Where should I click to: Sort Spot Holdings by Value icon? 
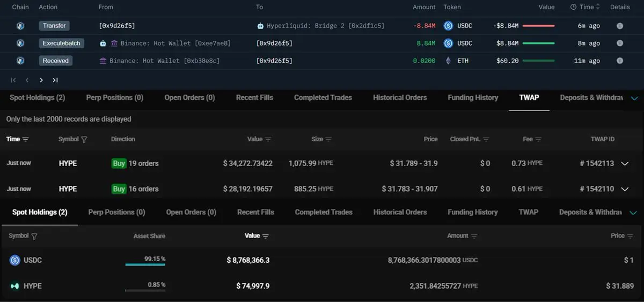click(266, 236)
